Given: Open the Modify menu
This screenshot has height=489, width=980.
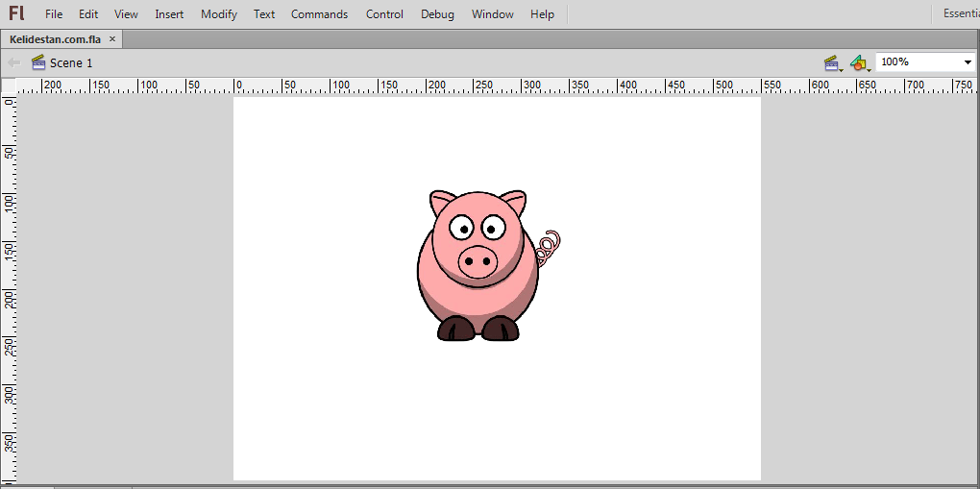Looking at the screenshot, I should point(219,13).
